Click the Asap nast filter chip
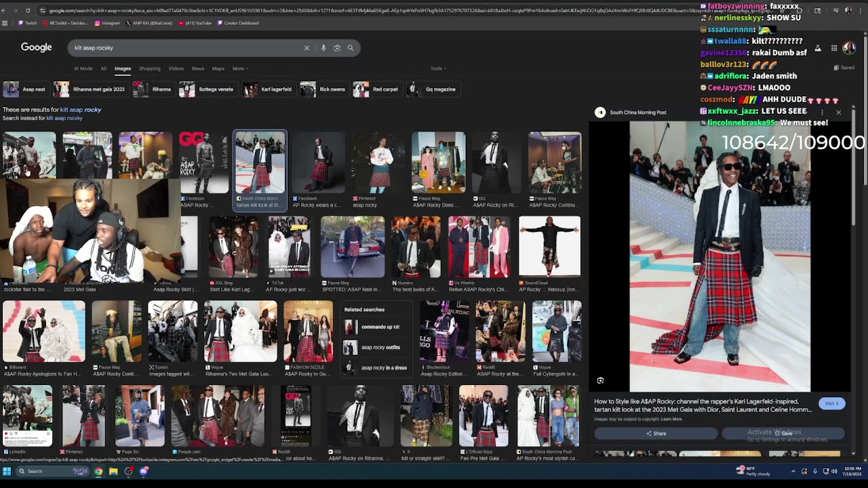Image resolution: width=868 pixels, height=488 pixels. (25, 89)
